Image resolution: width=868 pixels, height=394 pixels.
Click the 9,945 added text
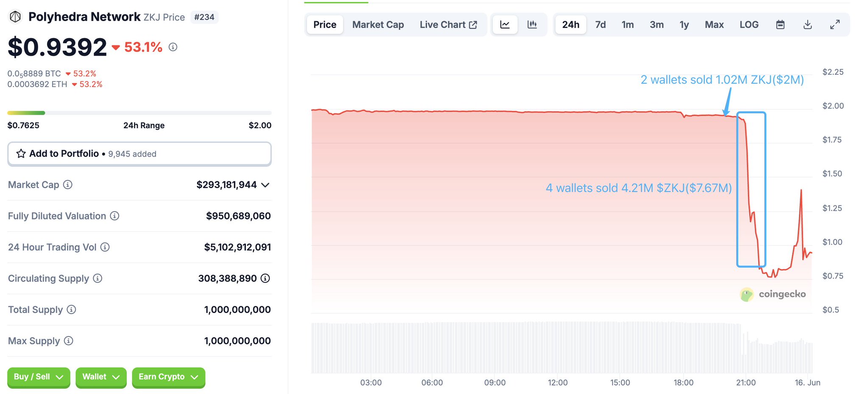(132, 154)
